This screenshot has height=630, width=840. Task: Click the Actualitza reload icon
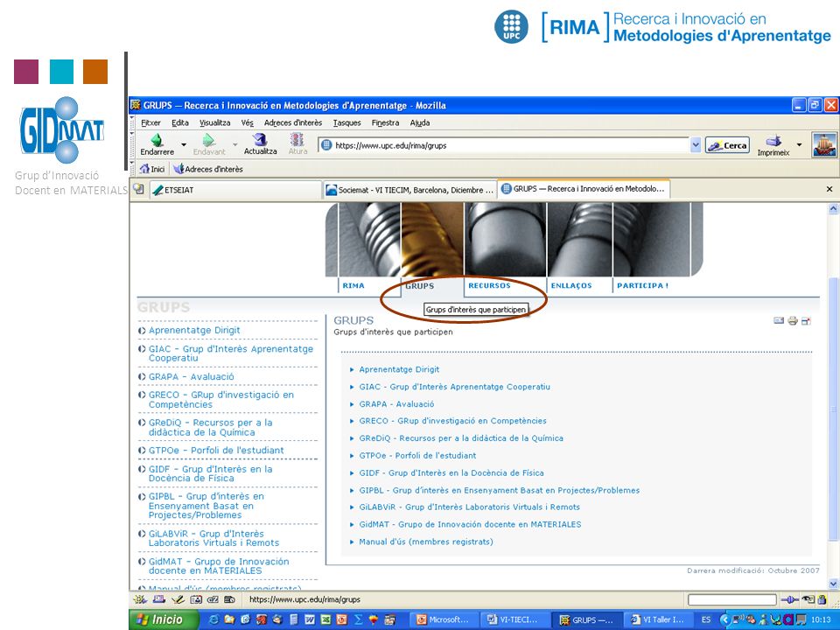(x=260, y=140)
